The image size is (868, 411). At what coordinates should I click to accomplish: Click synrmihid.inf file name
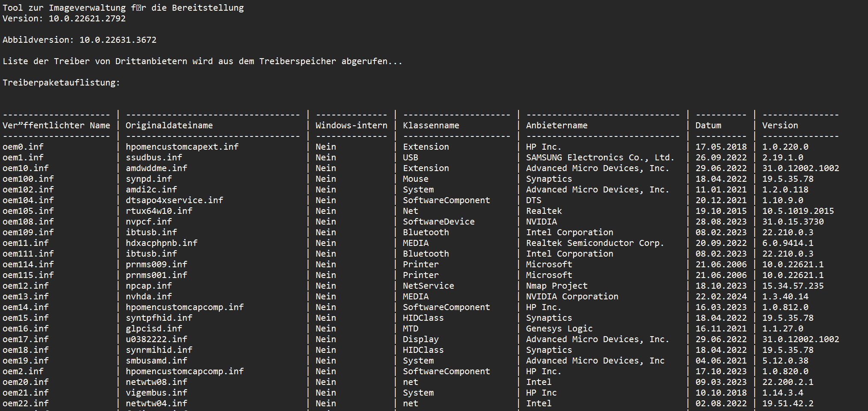[x=159, y=350]
